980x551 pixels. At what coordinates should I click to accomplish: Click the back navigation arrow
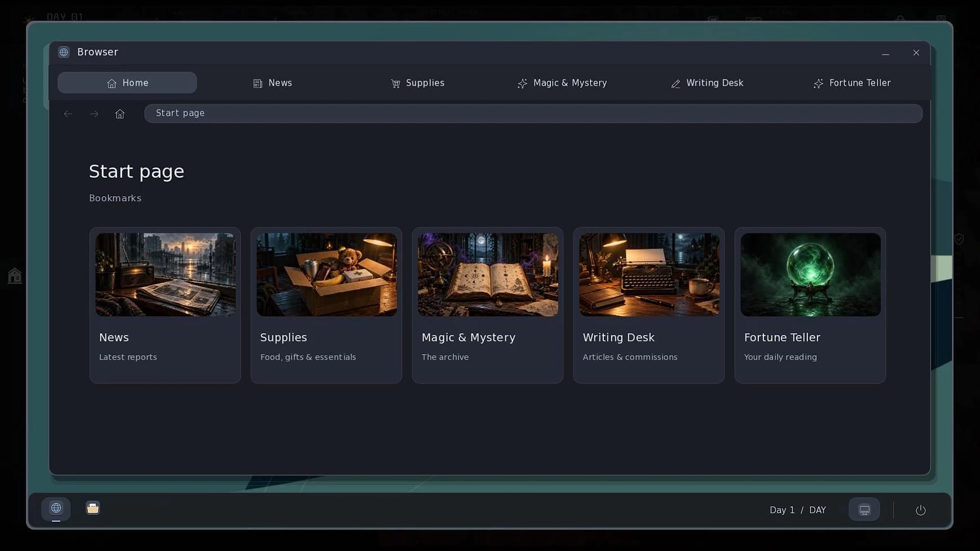(x=68, y=114)
